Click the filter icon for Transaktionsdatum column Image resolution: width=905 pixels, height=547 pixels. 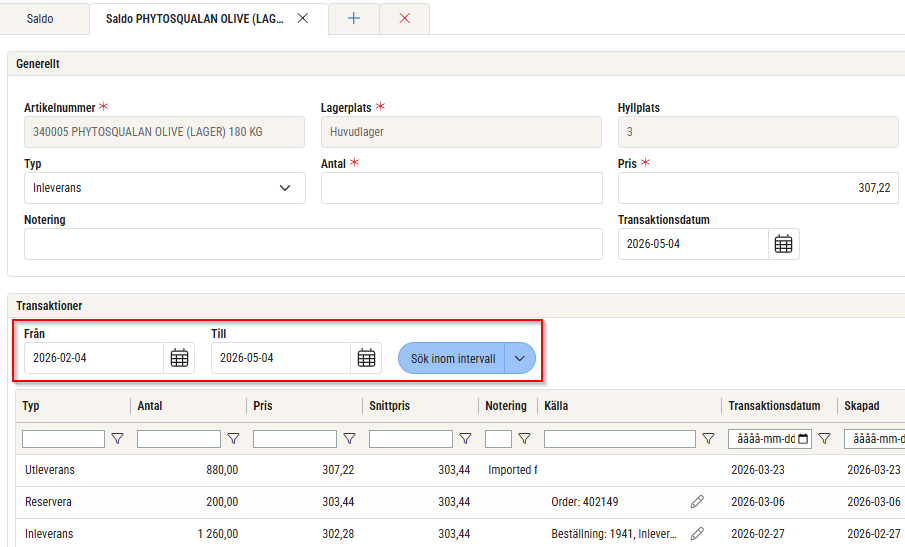click(824, 439)
